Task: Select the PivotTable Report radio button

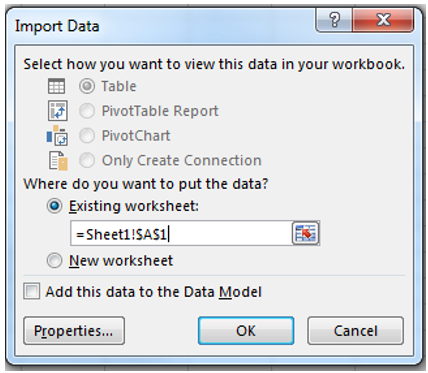Action: click(87, 111)
